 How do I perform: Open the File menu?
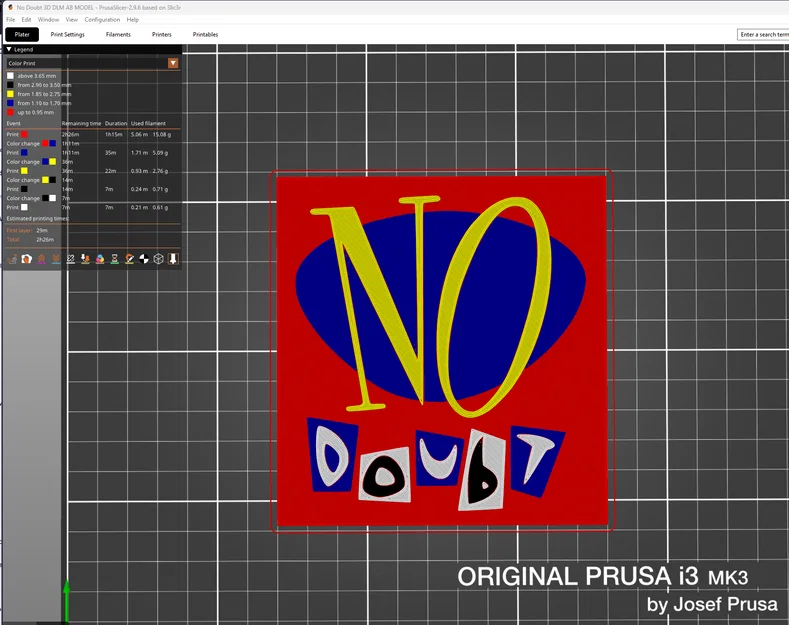pyautogui.click(x=11, y=20)
